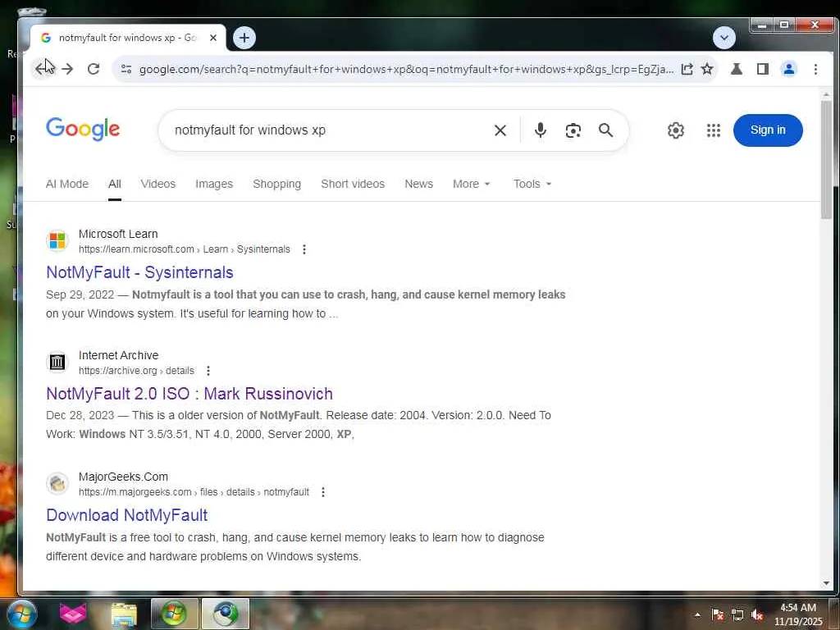
Task: Go to Google home logo
Action: point(83,129)
